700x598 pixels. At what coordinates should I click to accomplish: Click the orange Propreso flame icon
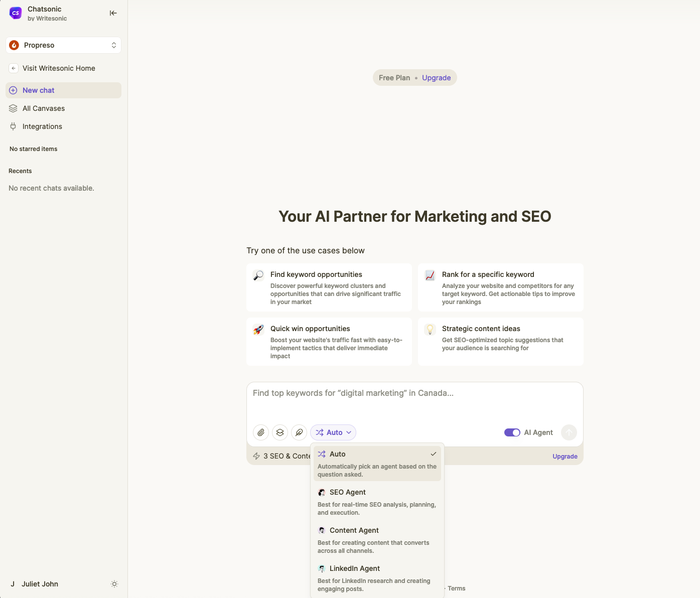coord(14,45)
